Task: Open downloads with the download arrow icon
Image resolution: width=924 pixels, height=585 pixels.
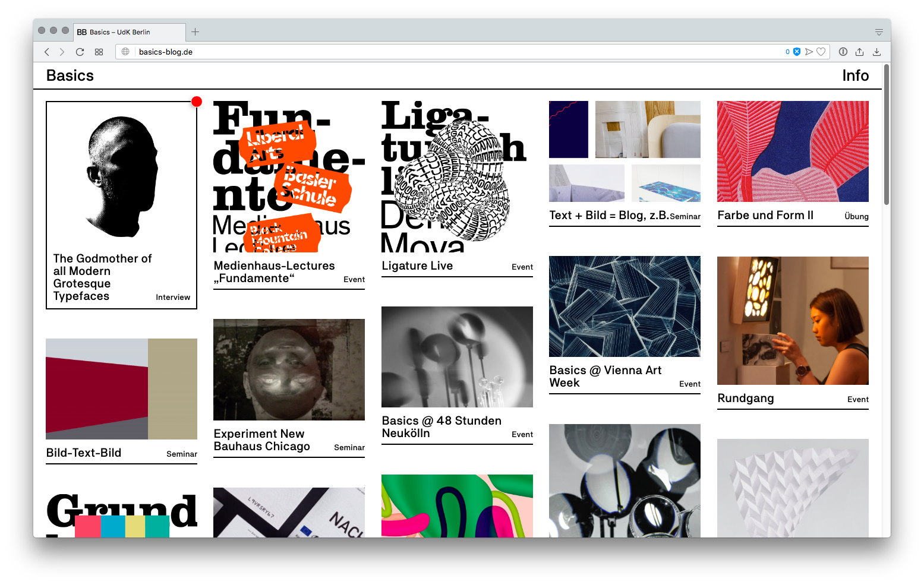Action: click(x=876, y=52)
